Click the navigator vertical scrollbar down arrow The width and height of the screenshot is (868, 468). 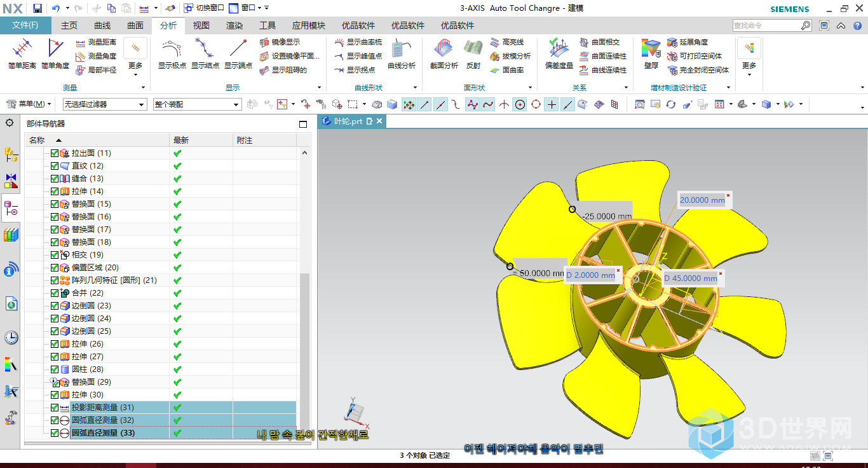(304, 436)
